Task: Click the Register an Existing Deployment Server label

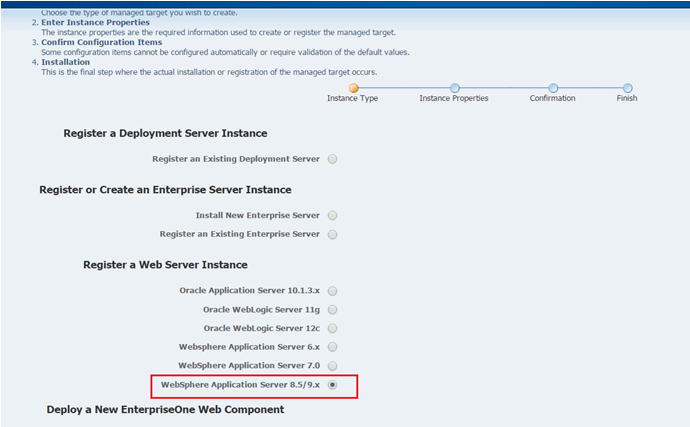Action: (x=236, y=159)
